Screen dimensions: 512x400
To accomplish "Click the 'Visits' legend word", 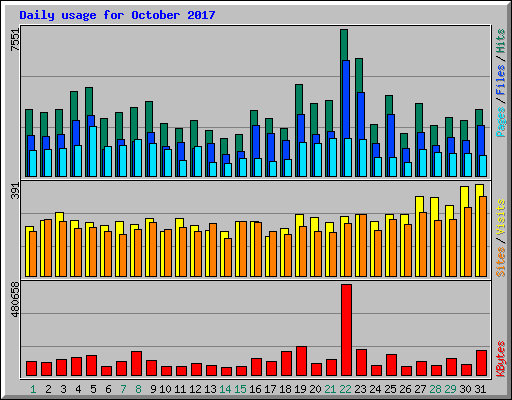I will coord(501,217).
